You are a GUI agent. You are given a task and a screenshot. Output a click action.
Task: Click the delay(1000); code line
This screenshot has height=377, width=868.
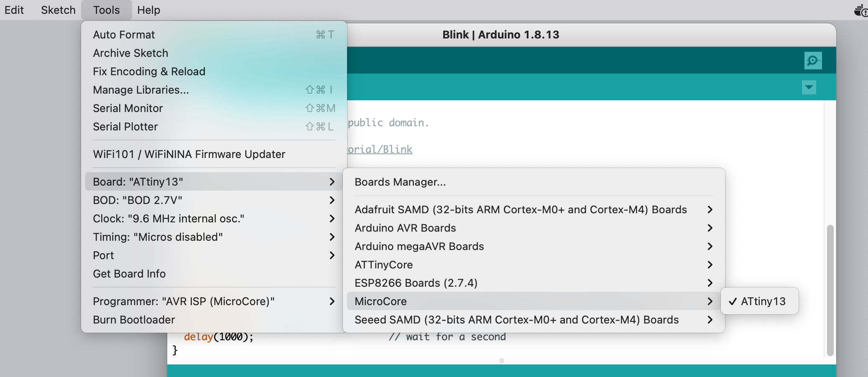pos(219,337)
